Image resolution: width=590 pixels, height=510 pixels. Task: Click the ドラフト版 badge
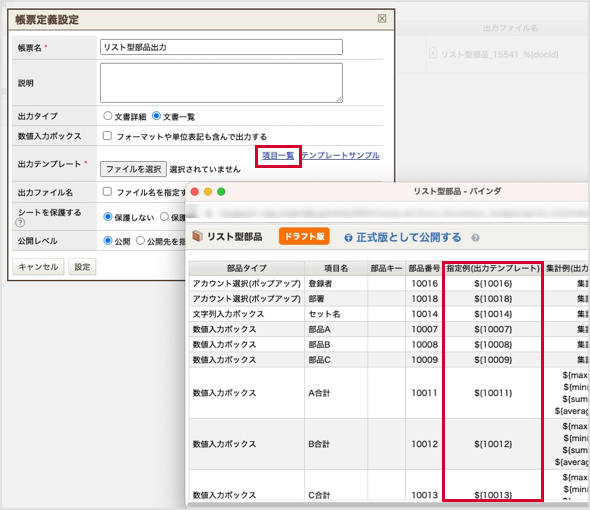[304, 236]
